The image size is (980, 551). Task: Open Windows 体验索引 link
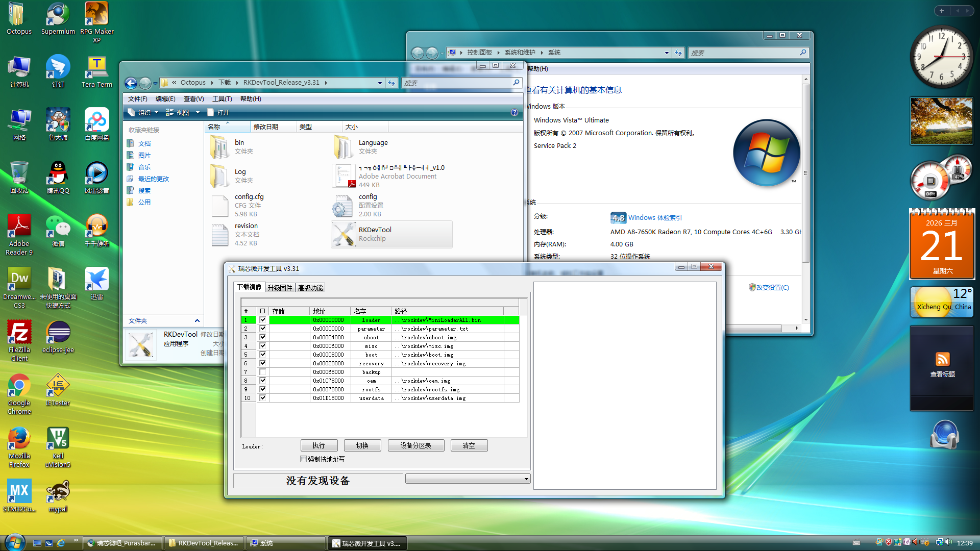(655, 218)
